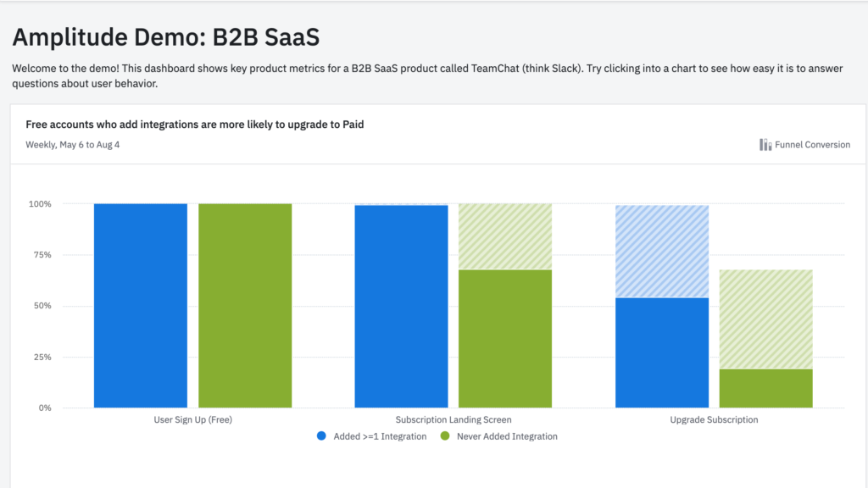
Task: Select the blue User Sign Up (Free) bar
Action: 141,305
